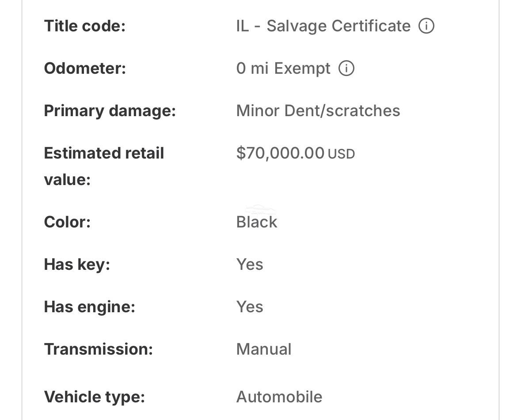The image size is (521, 420).
Task: Click the $70,000.00 retail value
Action: pyautogui.click(x=280, y=153)
